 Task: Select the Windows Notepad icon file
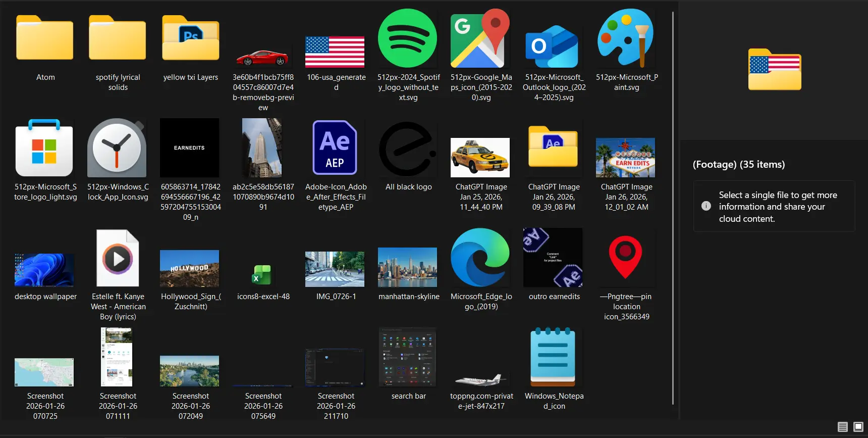click(x=553, y=357)
